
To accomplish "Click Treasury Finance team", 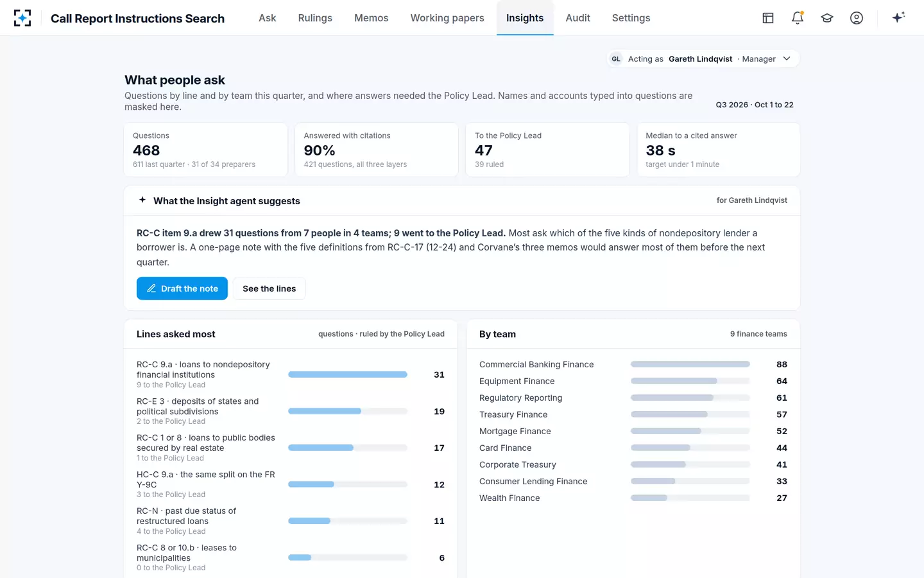I will [513, 414].
